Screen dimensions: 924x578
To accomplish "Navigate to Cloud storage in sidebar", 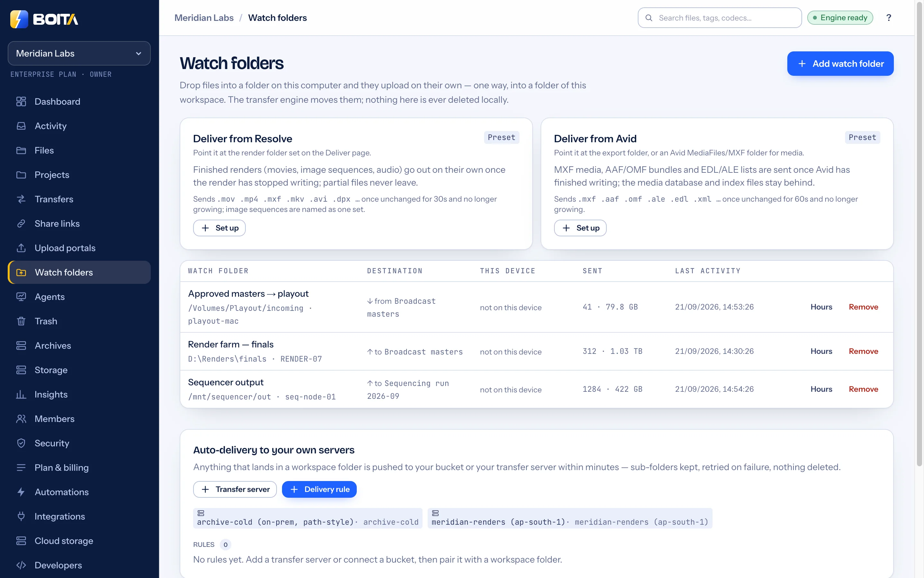I will click(x=79, y=541).
